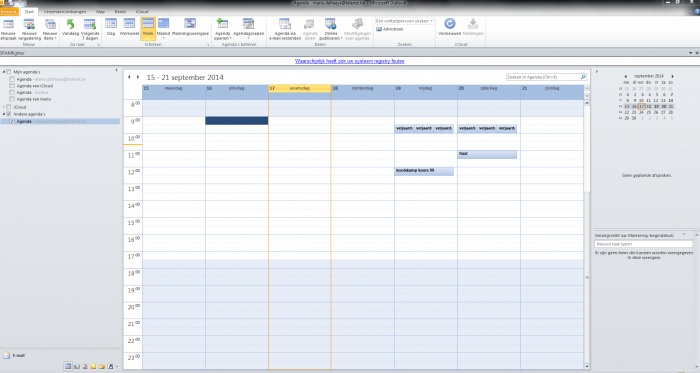Image resolution: width=700 pixels, height=373 pixels.
Task: Create a new appointment with Nieuwe afspraak
Action: point(8,29)
